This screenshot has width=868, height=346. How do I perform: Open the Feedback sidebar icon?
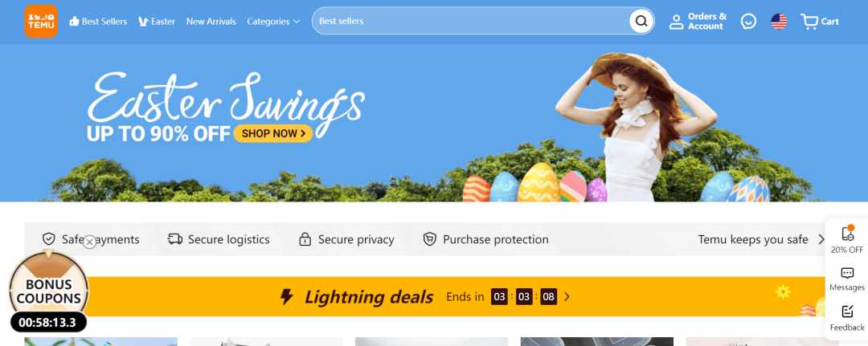[x=847, y=319]
